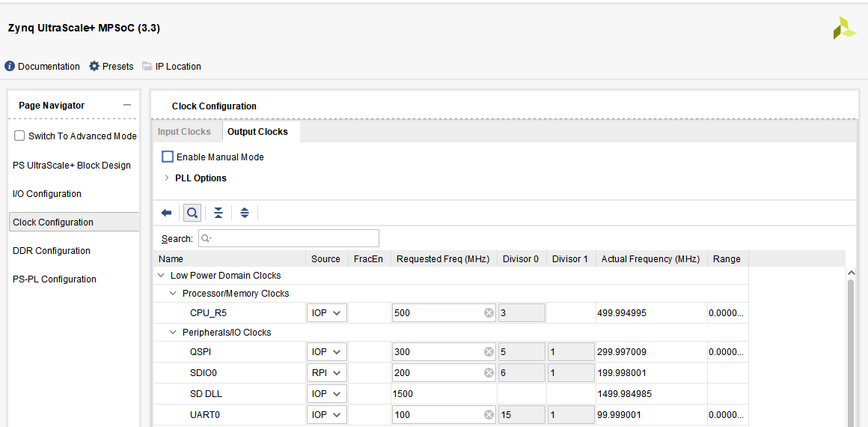Switch to the Input Clocks tab
The height and width of the screenshot is (427, 868).
184,131
